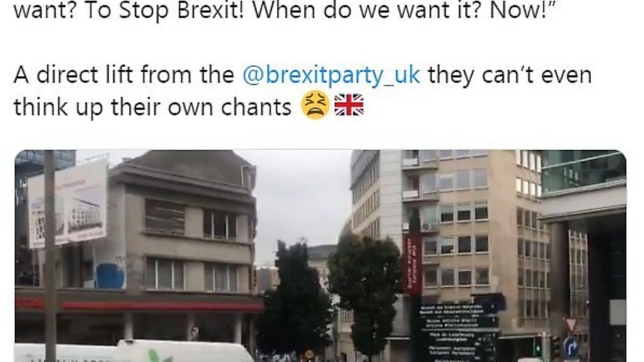Click the quoted Stop Brexit chant line
The height and width of the screenshot is (362, 644).
pyautogui.click(x=284, y=11)
